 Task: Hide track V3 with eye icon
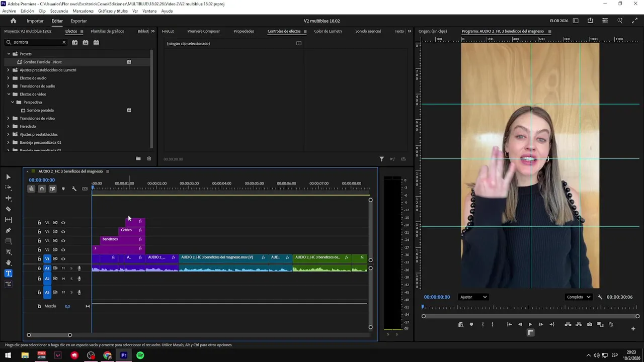(63, 241)
